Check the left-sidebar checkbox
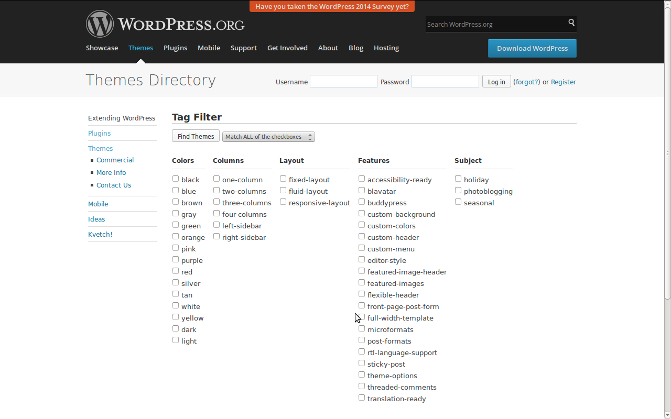 pos(217,225)
